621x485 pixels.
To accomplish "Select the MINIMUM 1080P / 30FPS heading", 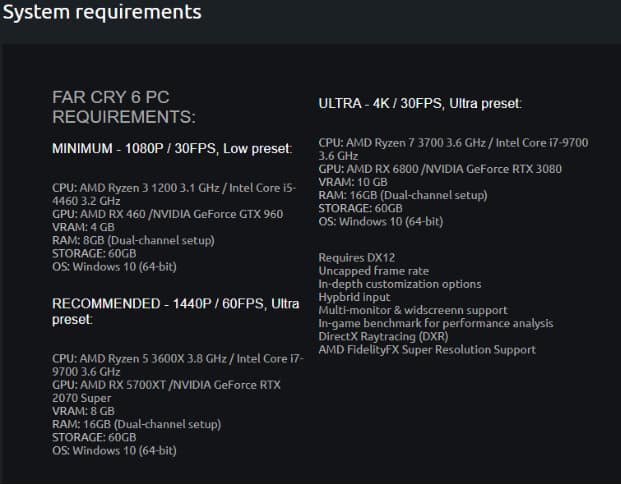I will point(171,149).
